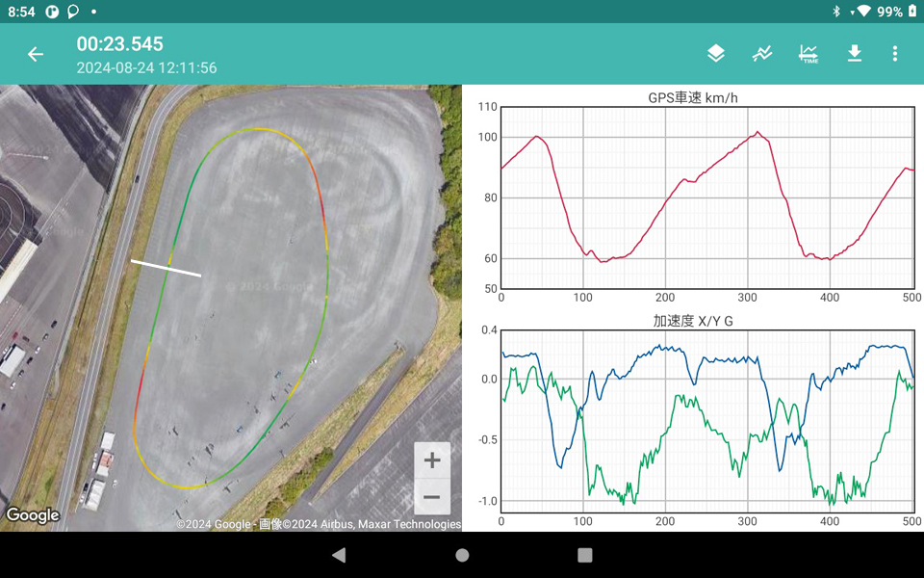924x578 pixels.
Task: Click the Google logo on the map
Action: (33, 515)
